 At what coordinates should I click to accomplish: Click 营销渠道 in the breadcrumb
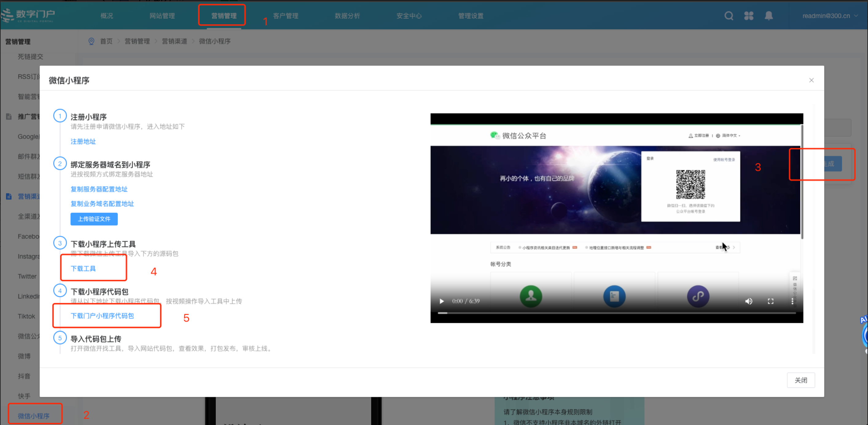point(174,41)
